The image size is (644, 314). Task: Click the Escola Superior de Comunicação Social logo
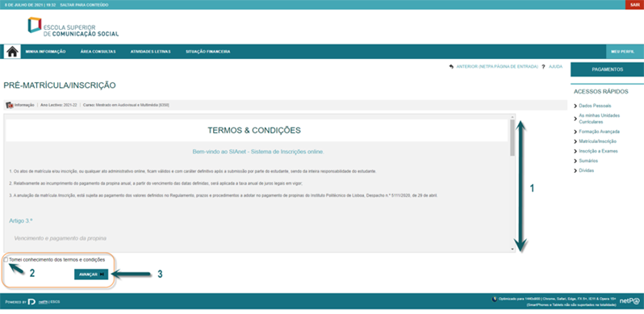coord(73,27)
